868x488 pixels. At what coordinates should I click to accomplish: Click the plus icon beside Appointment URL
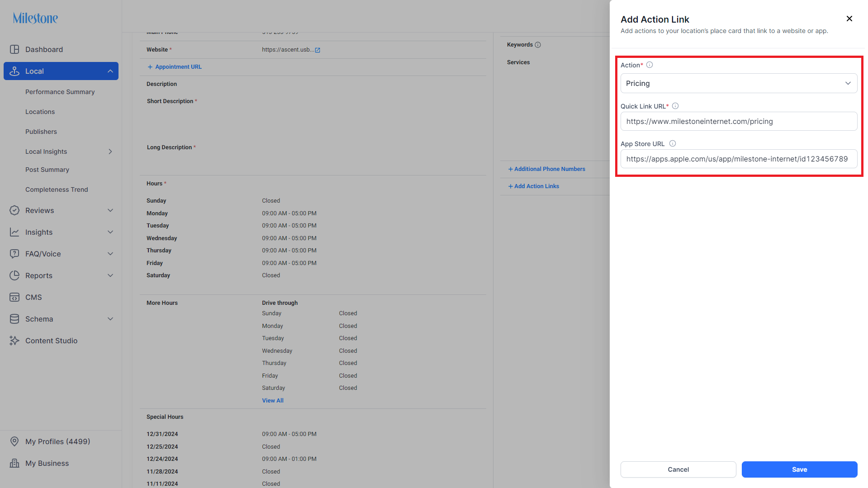point(150,67)
